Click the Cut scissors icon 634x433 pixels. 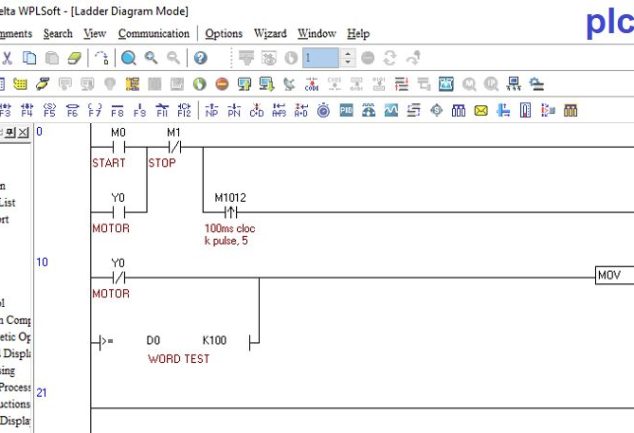click(6, 58)
